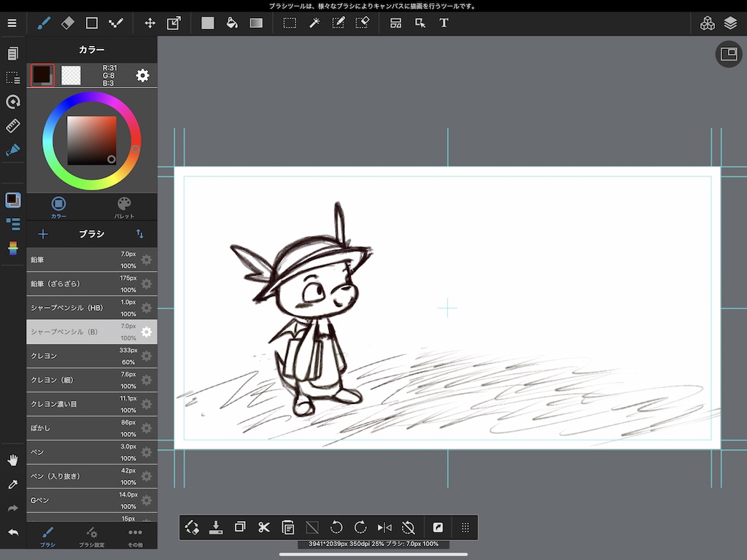Click the dark brown foreground color swatch

[x=42, y=74]
